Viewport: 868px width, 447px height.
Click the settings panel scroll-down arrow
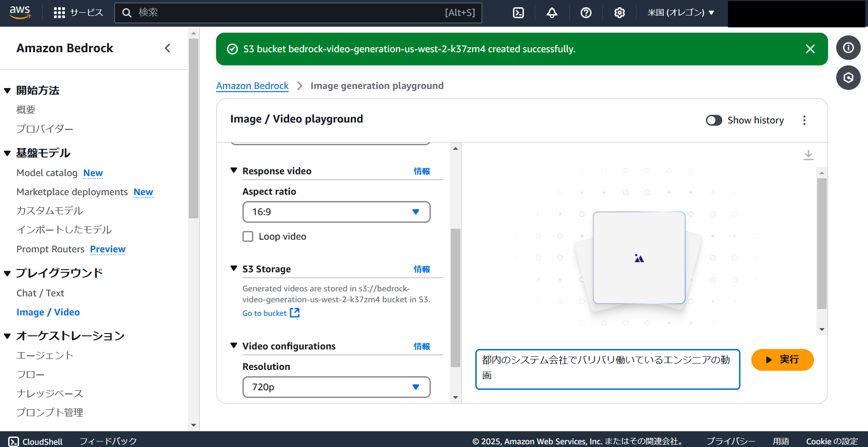[x=455, y=398]
